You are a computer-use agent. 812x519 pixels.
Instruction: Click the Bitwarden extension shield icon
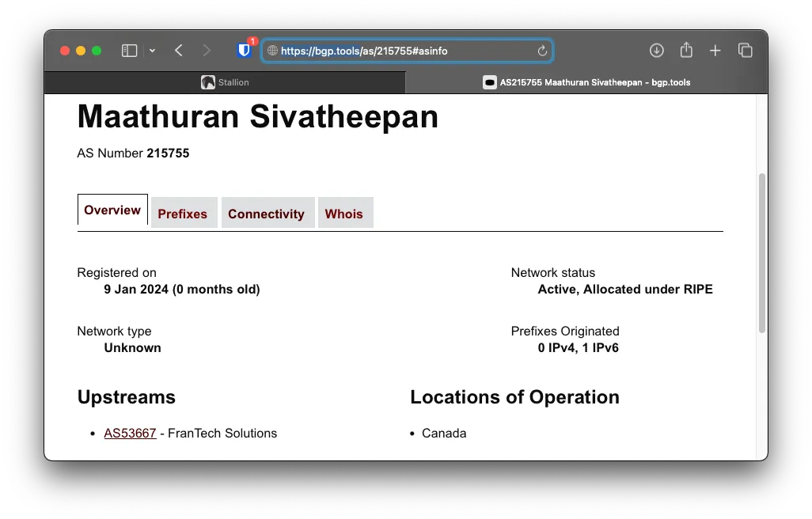(x=245, y=51)
